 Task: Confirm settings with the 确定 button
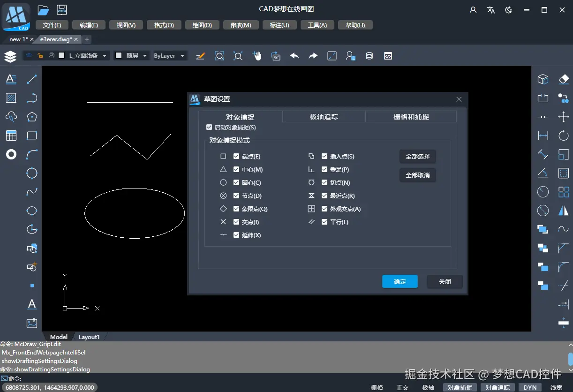(x=400, y=281)
